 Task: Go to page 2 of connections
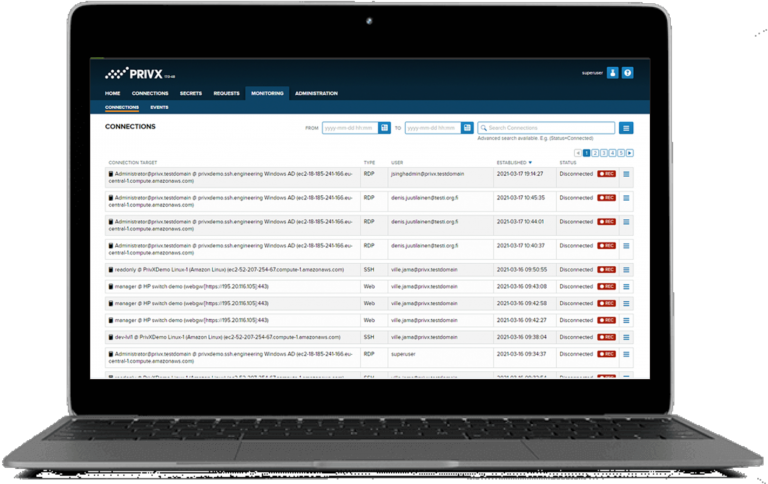[x=596, y=152]
